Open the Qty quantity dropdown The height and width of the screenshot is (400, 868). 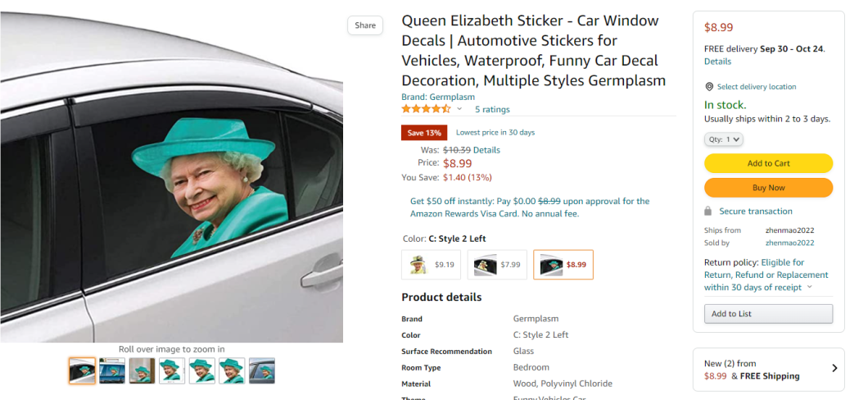coord(724,139)
